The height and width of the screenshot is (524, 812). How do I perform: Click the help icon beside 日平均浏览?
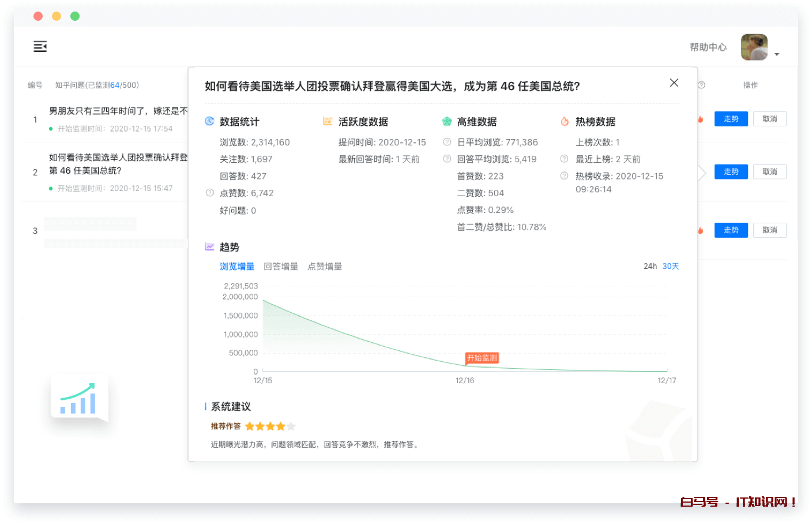click(447, 142)
